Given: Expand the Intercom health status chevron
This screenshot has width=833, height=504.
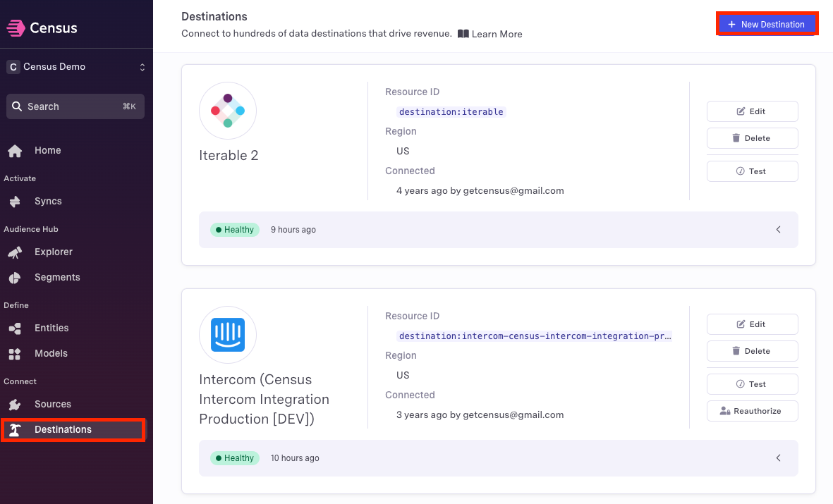Looking at the screenshot, I should click(x=778, y=458).
